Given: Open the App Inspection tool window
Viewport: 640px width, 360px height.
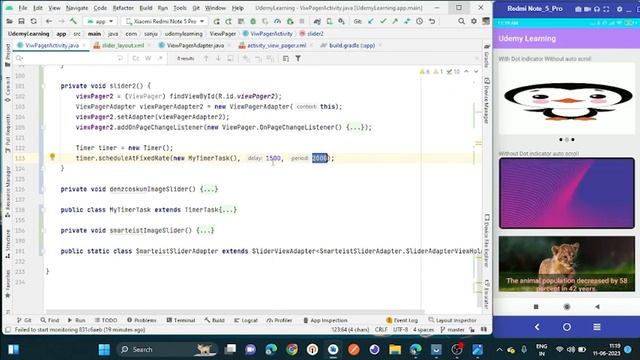Looking at the screenshot, I should [x=325, y=320].
